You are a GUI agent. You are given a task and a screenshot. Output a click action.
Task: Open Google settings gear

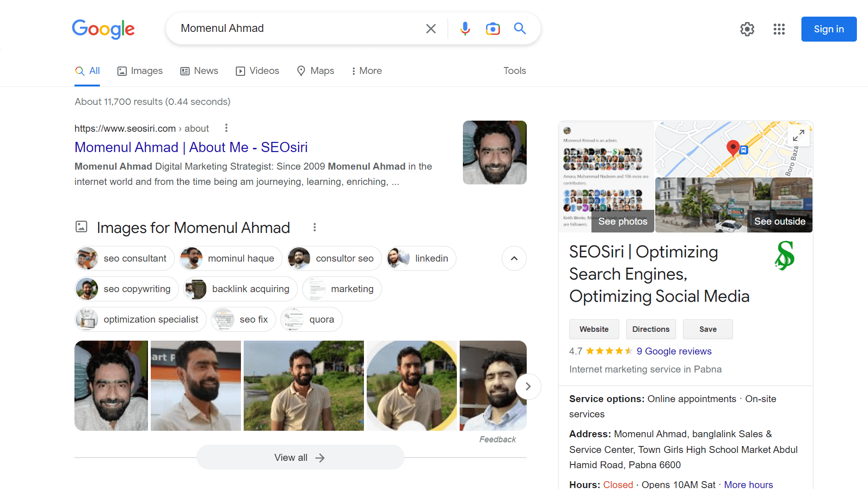coord(747,29)
